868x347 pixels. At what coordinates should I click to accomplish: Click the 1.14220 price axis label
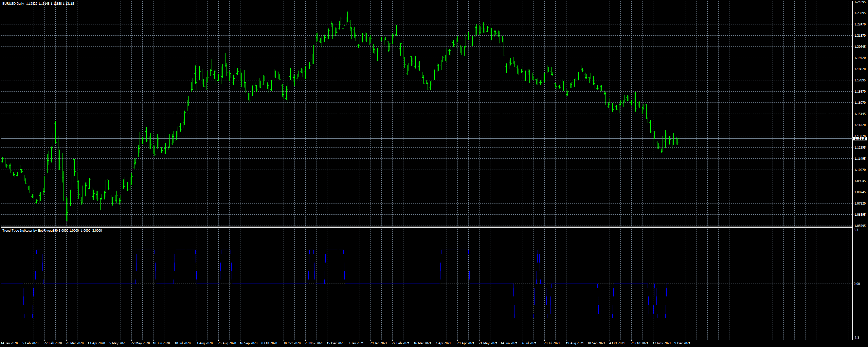[x=860, y=125]
